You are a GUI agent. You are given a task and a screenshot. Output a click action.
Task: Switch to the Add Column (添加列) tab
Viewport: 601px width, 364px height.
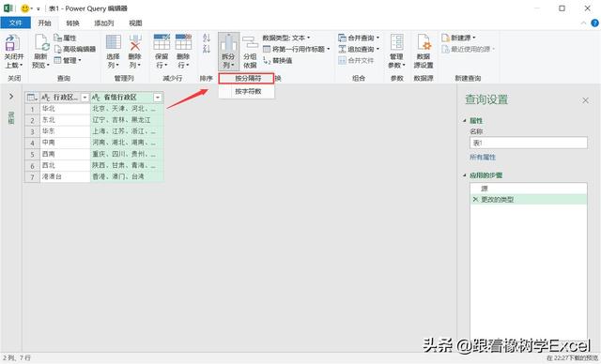pos(104,23)
